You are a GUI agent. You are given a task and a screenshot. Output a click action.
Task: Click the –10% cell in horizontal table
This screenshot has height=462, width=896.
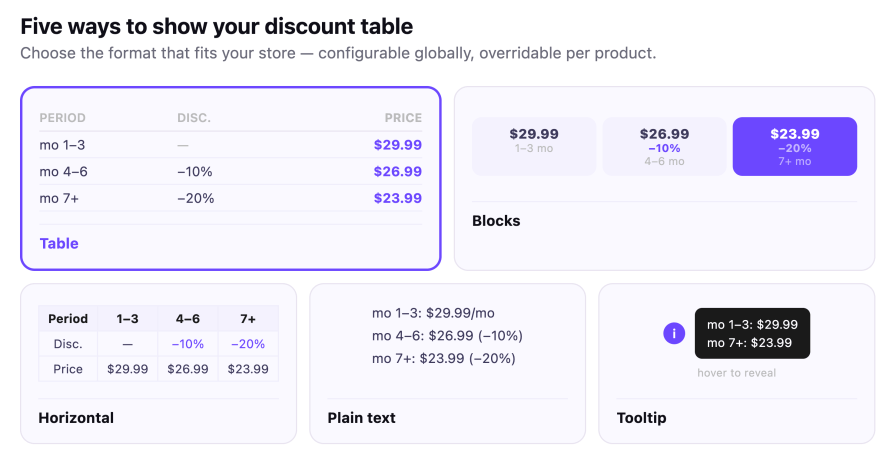click(187, 344)
